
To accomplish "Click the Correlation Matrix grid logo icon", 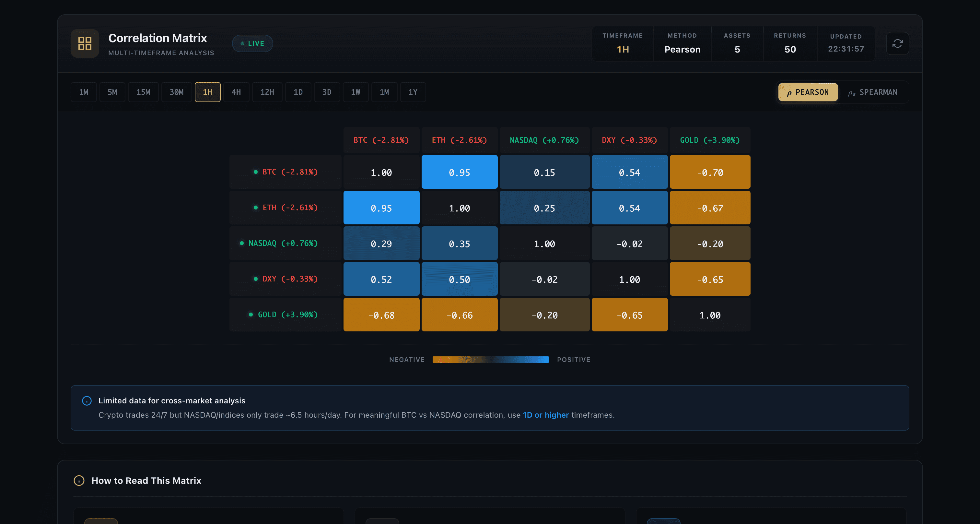I will coord(85,43).
